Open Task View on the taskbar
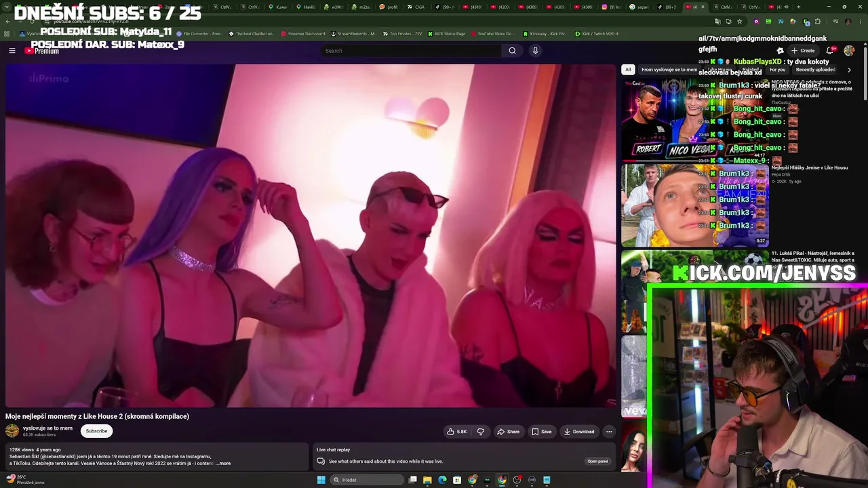Viewport: 868px width, 488px height. point(412,480)
